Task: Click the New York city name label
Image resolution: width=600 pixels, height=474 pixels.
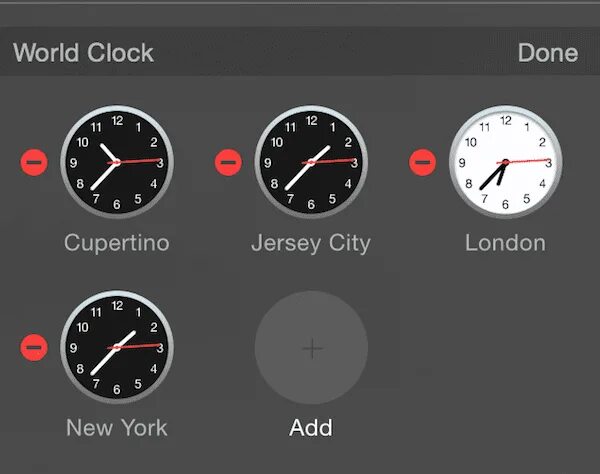Action: pyautogui.click(x=117, y=427)
